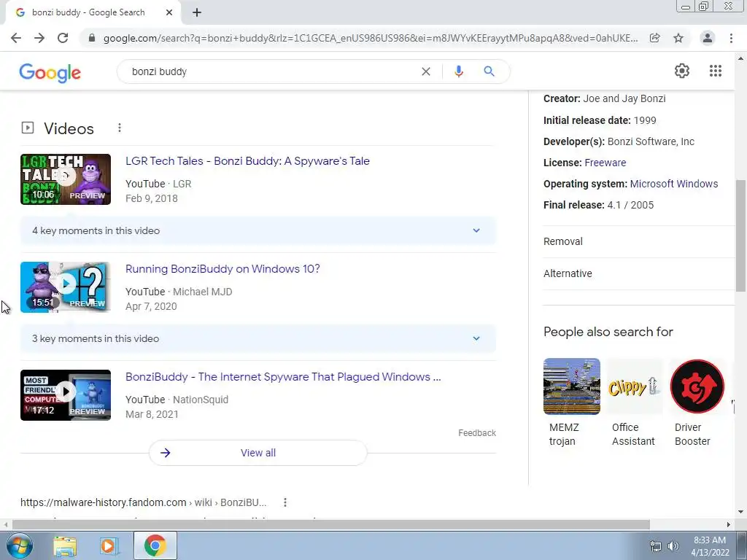Play NationSquid BonziBuddy video thumbnail
The height and width of the screenshot is (560, 747).
pyautogui.click(x=66, y=394)
